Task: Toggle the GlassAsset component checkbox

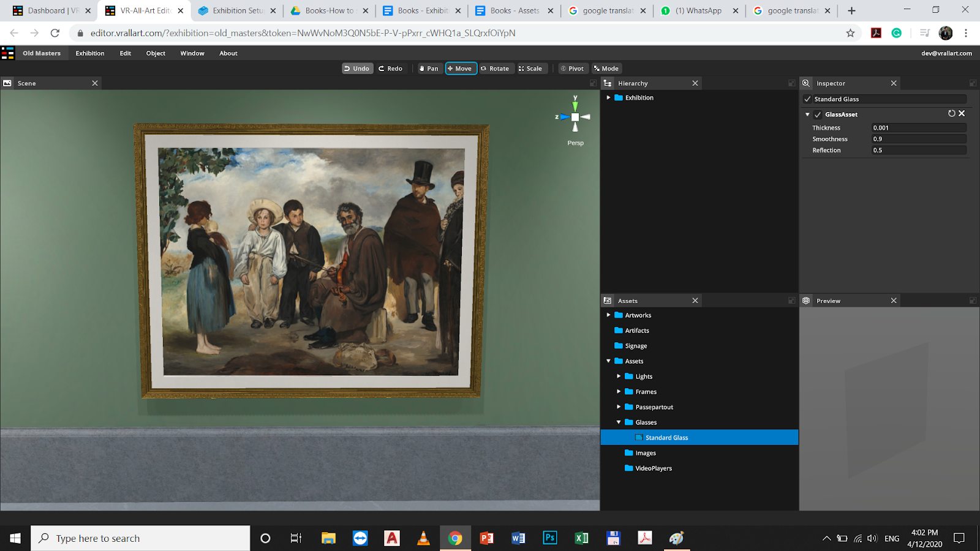Action: pos(818,114)
